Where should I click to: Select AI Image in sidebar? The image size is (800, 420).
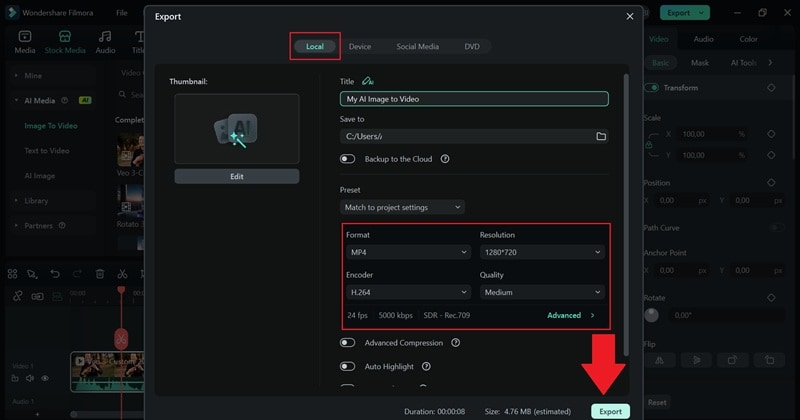pyautogui.click(x=40, y=176)
